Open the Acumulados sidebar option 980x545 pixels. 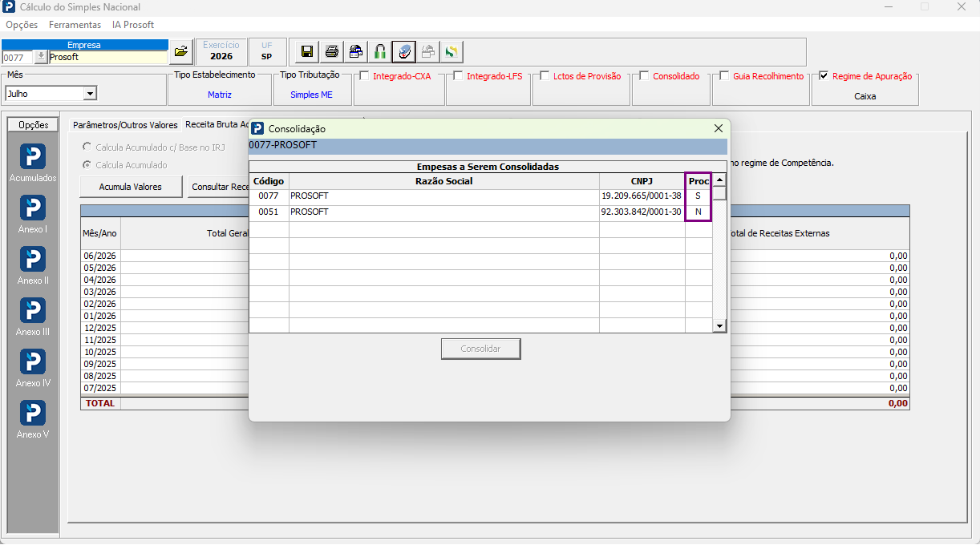coord(33,163)
